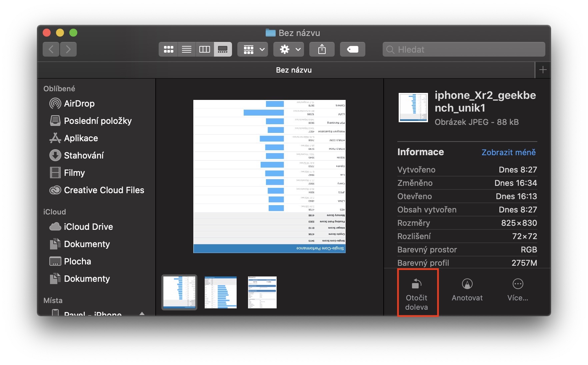Minimize the window with yellow button
Image resolution: width=588 pixels, height=365 pixels.
[x=60, y=33]
